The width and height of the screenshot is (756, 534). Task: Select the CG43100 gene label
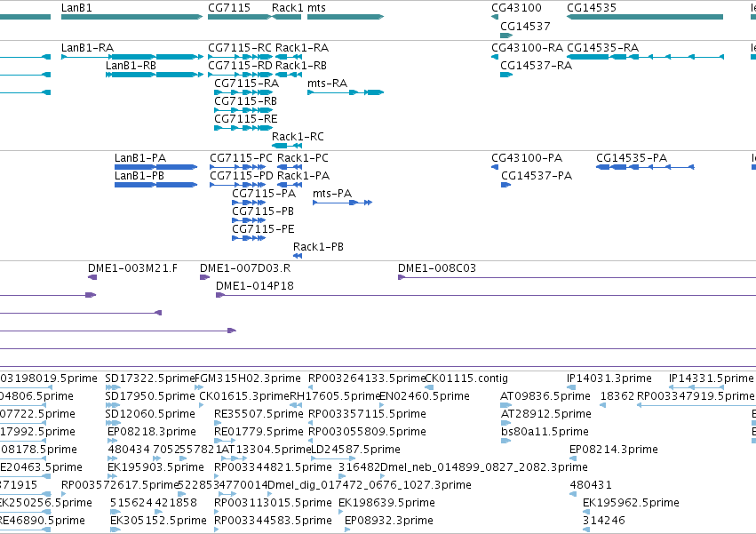click(x=516, y=8)
